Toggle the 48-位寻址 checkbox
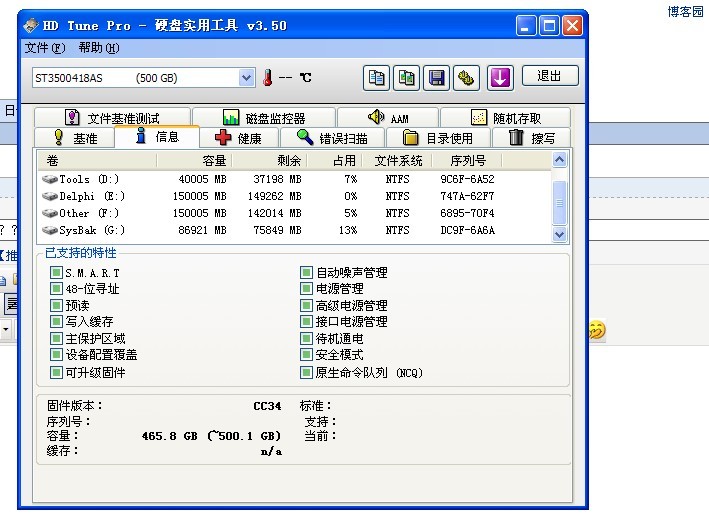Image resolution: width=709 pixels, height=532 pixels. click(56, 288)
